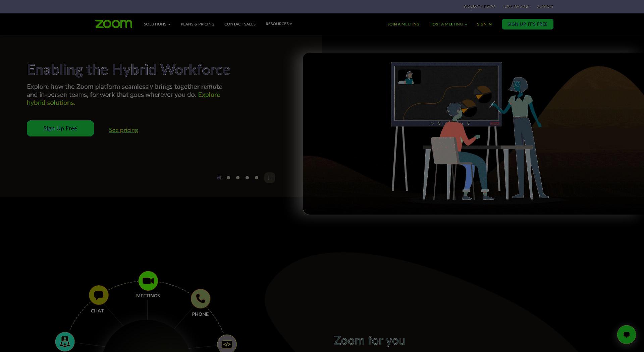Expand the Host a Meeting dropdown
This screenshot has height=352, width=644.
448,24
